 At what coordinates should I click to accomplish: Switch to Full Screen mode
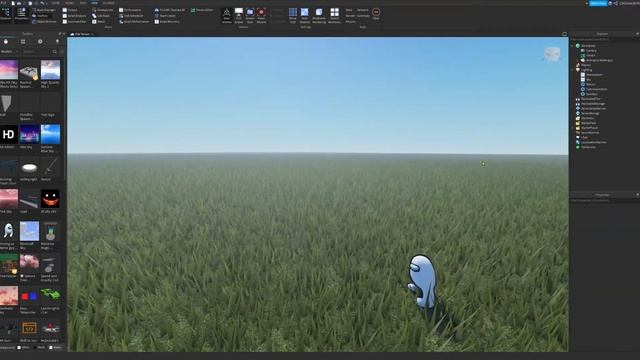pyautogui.click(x=239, y=16)
